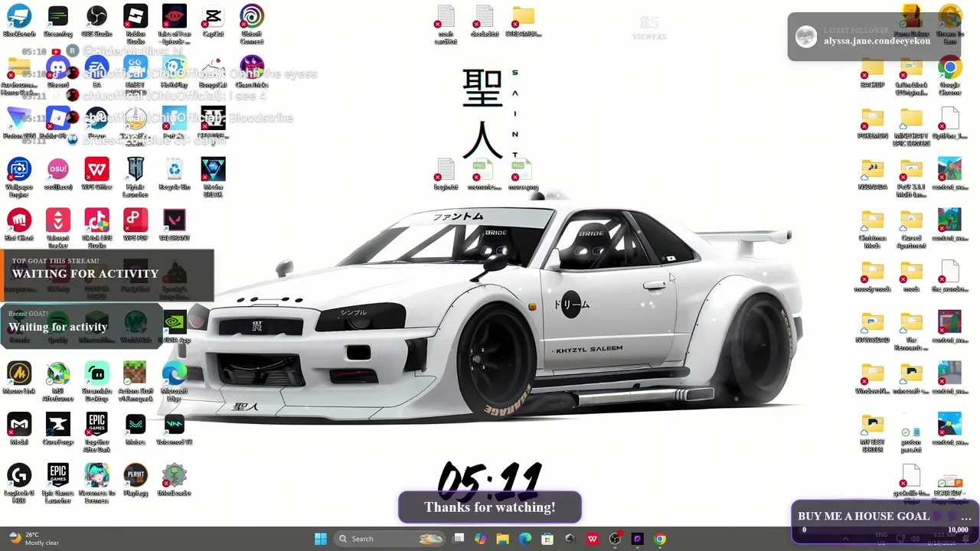Switch to OBS Studio on the taskbar
The image size is (980, 551).
point(615,539)
